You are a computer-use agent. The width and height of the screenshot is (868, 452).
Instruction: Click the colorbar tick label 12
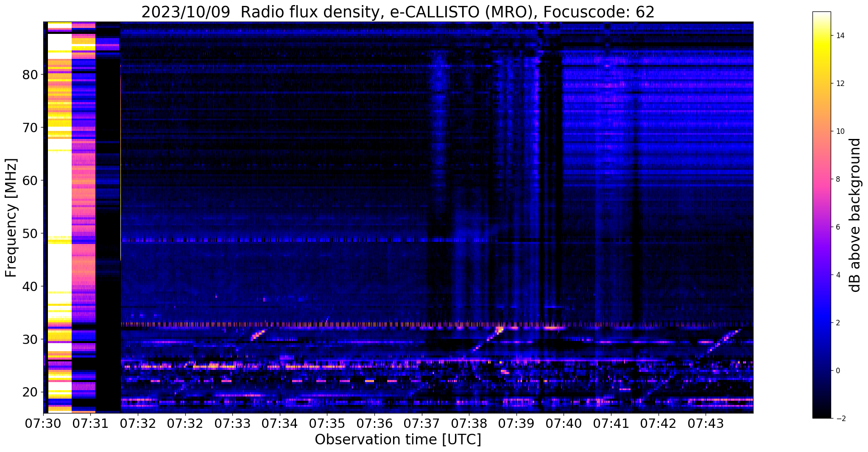(x=840, y=83)
